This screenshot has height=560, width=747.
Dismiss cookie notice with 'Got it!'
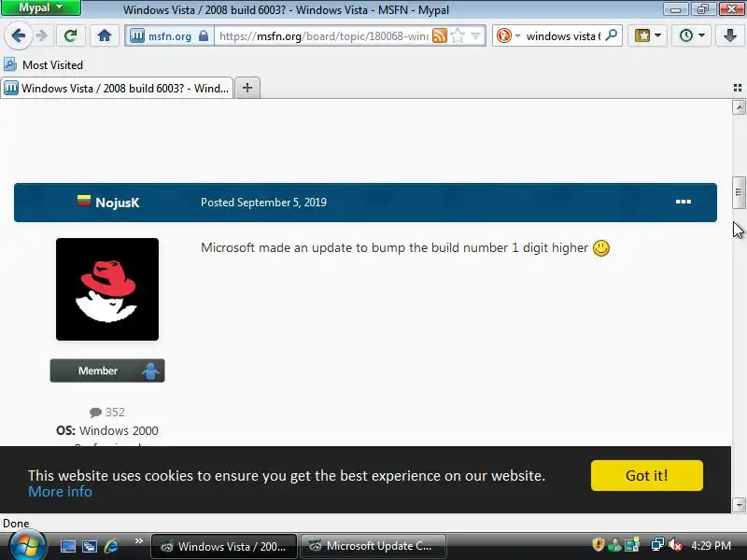(646, 475)
